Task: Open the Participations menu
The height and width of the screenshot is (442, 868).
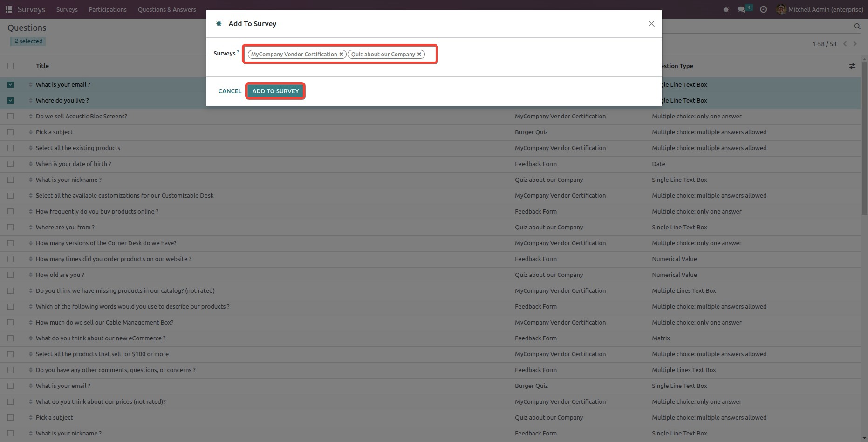Action: click(x=108, y=9)
